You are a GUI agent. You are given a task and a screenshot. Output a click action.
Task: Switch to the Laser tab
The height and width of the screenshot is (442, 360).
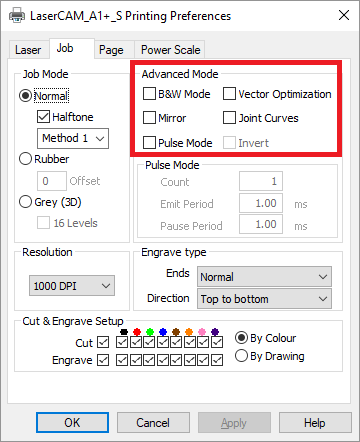28,50
